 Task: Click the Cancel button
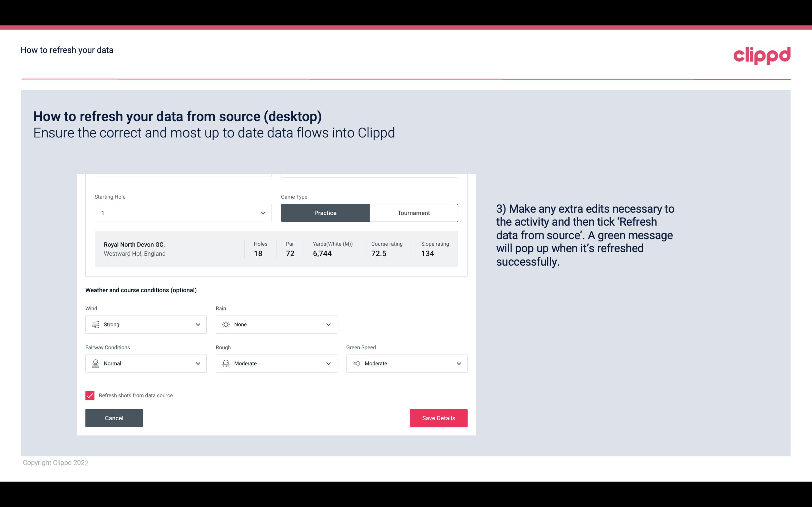tap(114, 418)
